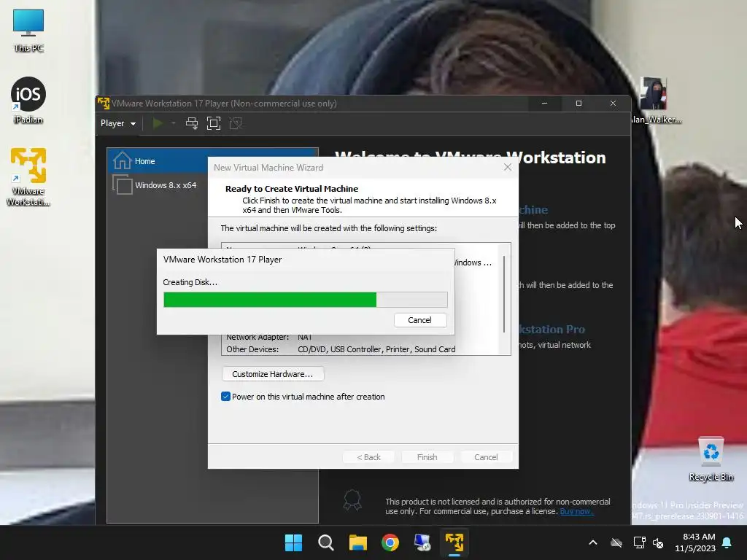The image size is (747, 560).
Task: Click muted volume tray icon
Action: 658,542
